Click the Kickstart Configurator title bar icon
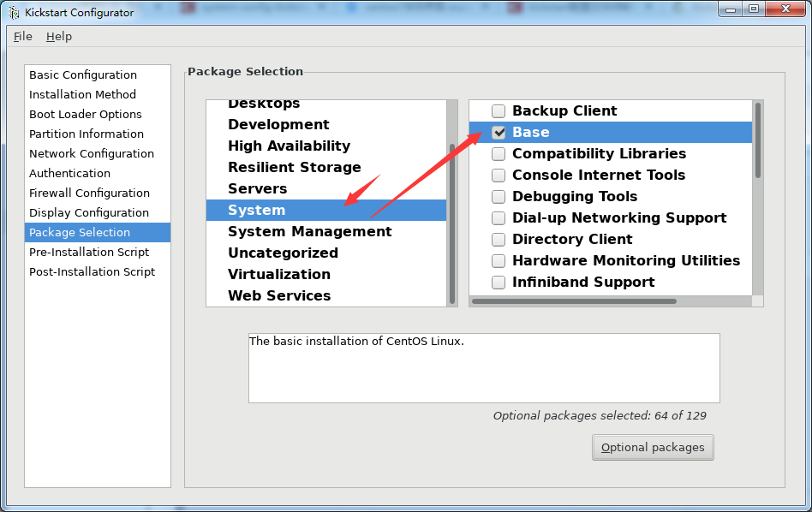This screenshot has width=812, height=512. tap(14, 13)
